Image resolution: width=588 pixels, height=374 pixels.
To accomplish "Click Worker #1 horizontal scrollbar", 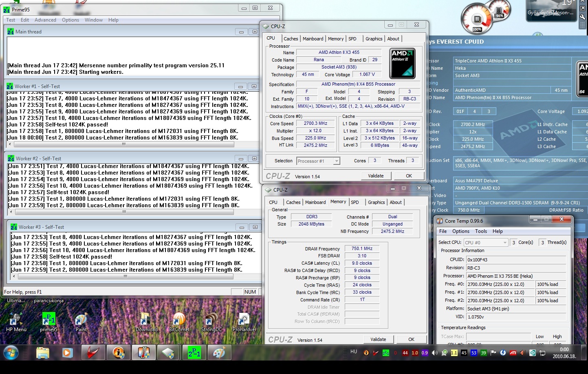I will tap(132, 144).
